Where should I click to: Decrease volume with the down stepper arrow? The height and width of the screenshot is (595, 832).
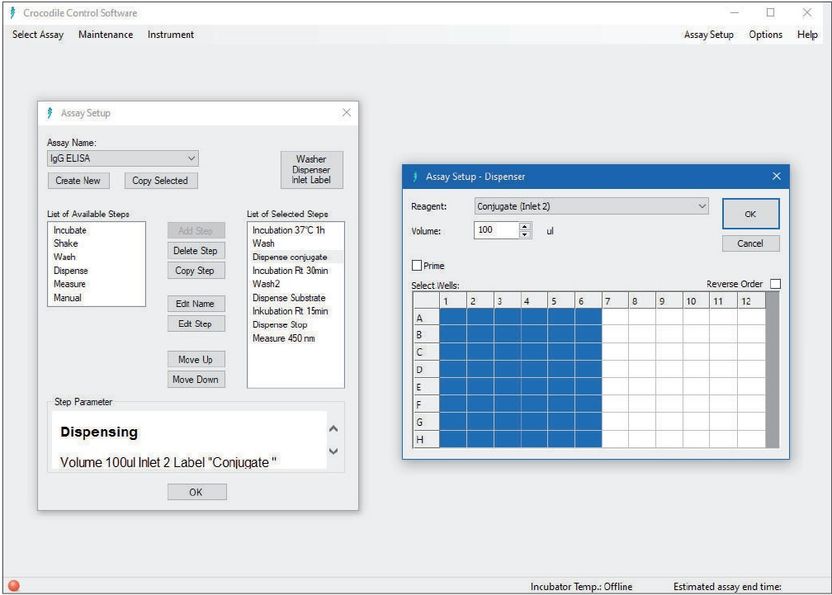[x=524, y=234]
